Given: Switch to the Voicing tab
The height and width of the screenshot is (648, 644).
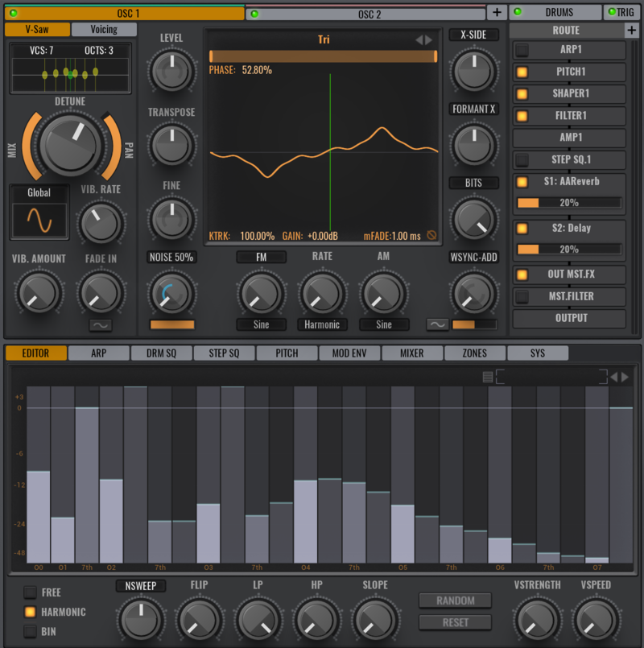Looking at the screenshot, I should pos(102,29).
